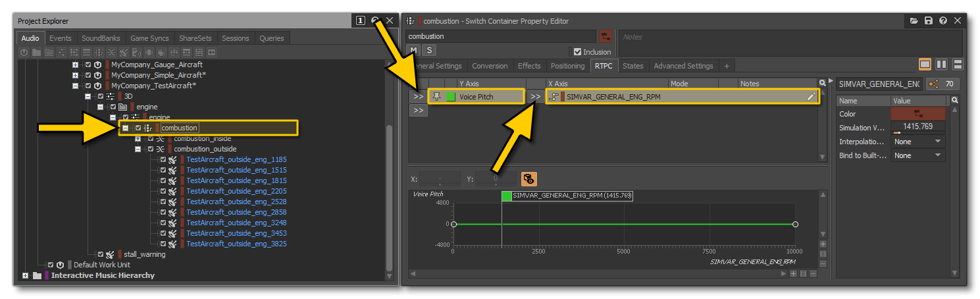This screenshot has height=299, width=980.
Task: Open the Positioning tab
Action: coord(567,66)
